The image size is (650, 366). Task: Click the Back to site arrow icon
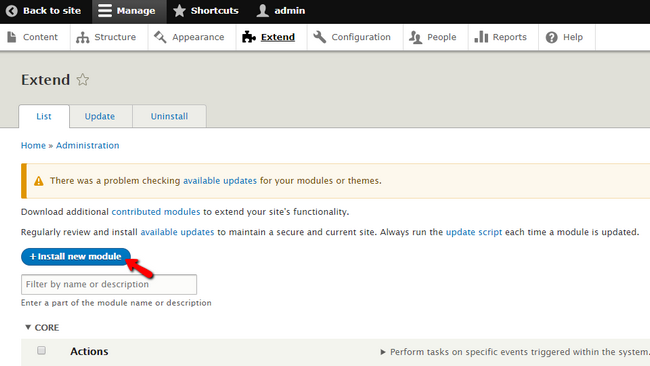pos(12,11)
